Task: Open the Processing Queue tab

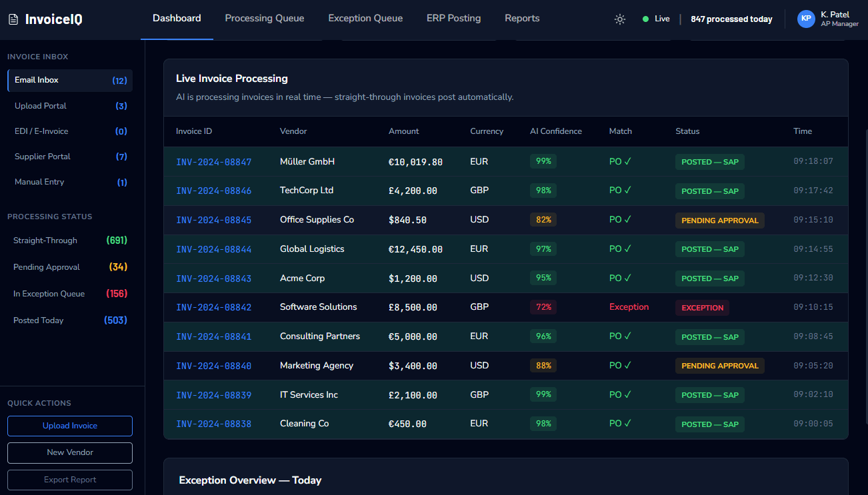Action: tap(265, 19)
